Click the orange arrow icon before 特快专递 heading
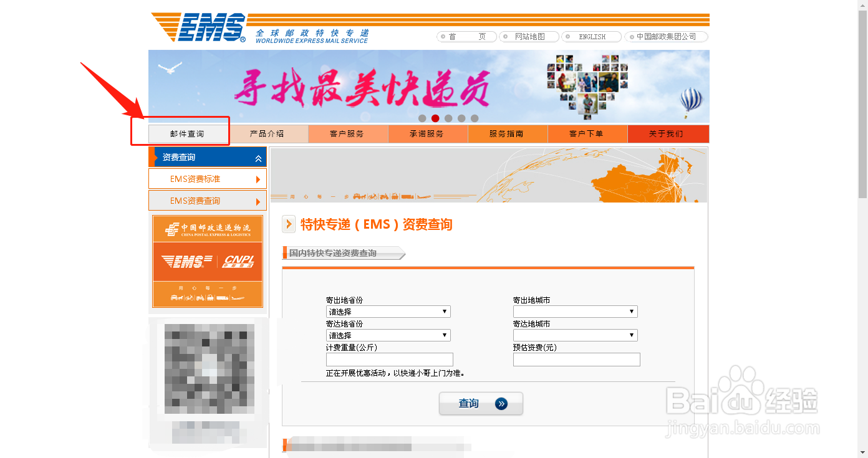 pyautogui.click(x=289, y=224)
